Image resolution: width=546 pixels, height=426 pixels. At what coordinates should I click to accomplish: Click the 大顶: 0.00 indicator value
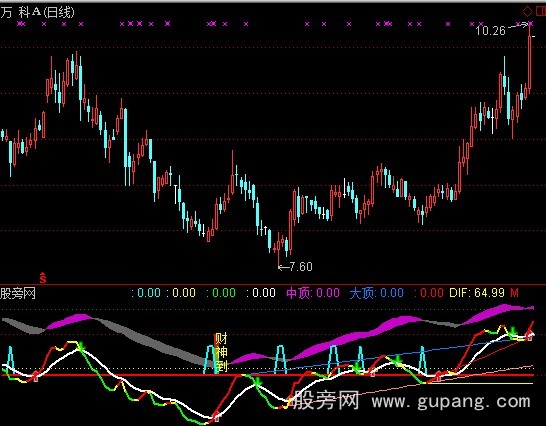tap(376, 293)
